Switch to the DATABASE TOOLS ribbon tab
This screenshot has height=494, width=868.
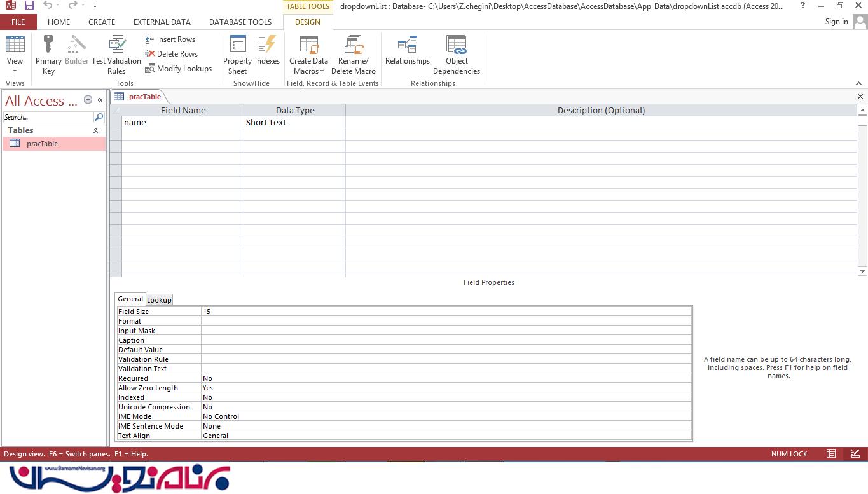click(240, 22)
